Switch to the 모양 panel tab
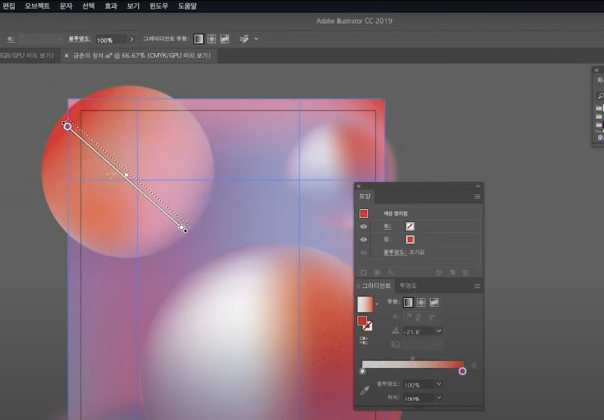Viewport: 604px width, 420px height. (364, 197)
